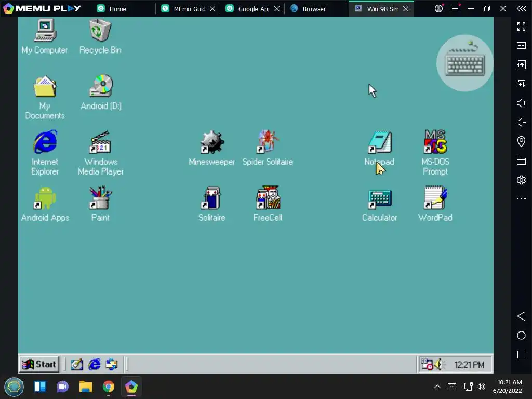Open the Spider Solitaire shortcut
The width and height of the screenshot is (532, 399).
click(268, 148)
